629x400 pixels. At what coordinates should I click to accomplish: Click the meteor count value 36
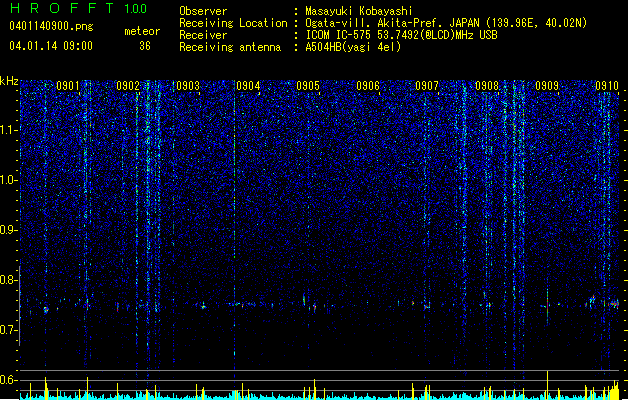click(x=145, y=46)
